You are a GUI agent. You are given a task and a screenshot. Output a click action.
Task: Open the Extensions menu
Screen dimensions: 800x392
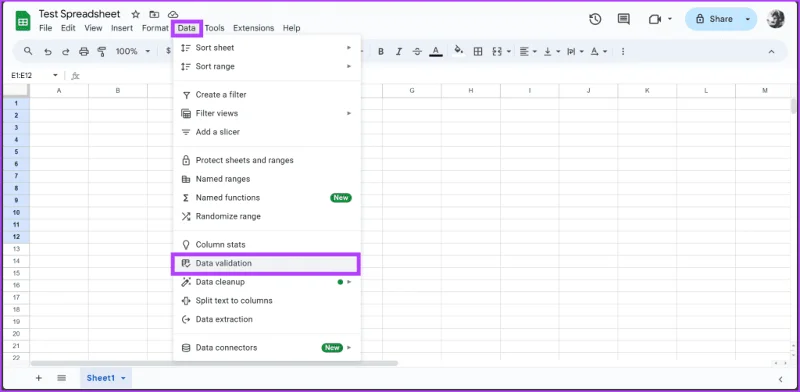tap(254, 28)
